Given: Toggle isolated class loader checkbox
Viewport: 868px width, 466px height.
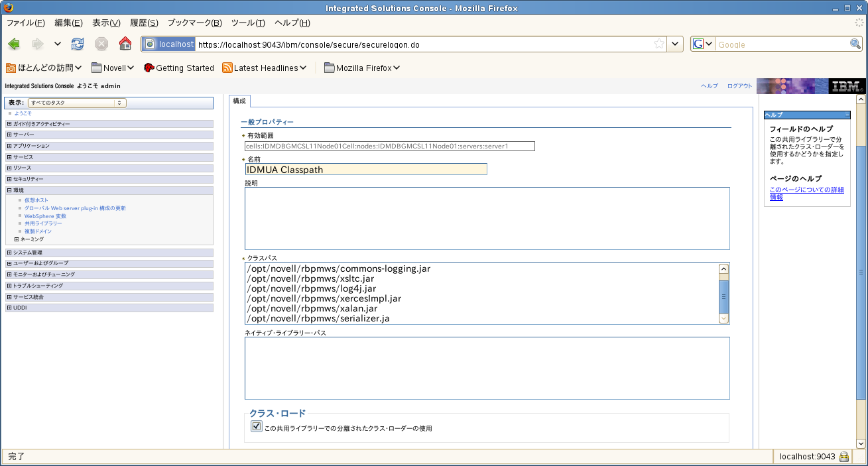Looking at the screenshot, I should coord(257,427).
